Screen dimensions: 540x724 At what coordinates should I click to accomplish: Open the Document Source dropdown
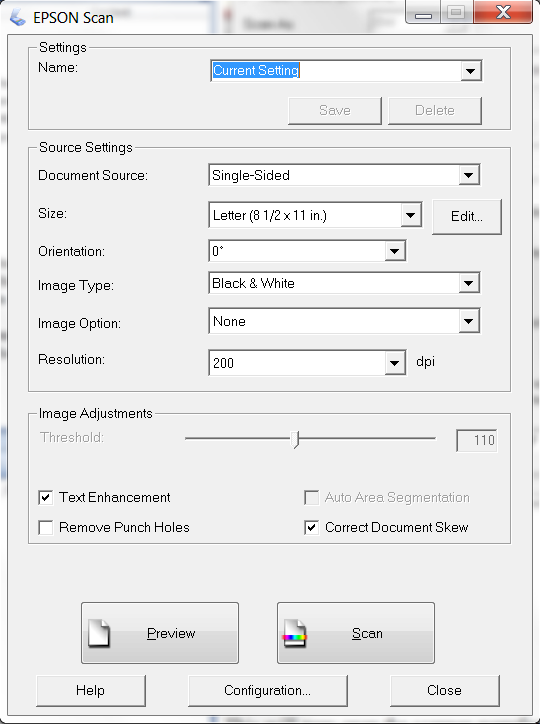click(344, 175)
